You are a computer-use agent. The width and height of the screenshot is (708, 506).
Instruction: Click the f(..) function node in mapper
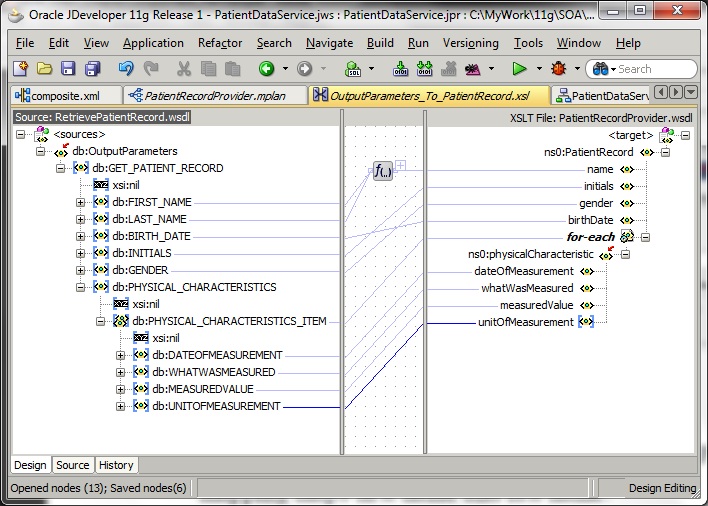pos(383,171)
